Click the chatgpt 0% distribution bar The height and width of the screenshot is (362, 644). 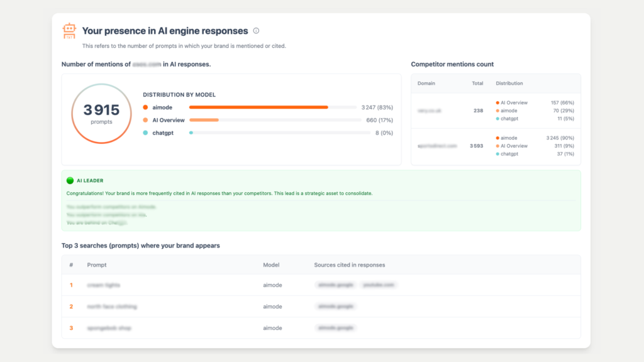[191, 133]
